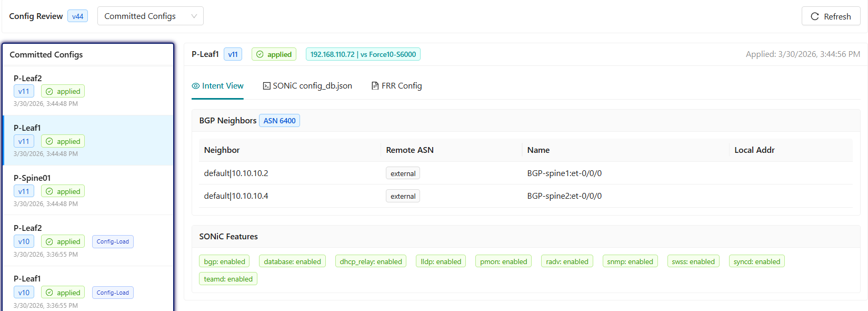Click the v11 badge under P-Spine01
868x311 pixels.
(x=24, y=191)
